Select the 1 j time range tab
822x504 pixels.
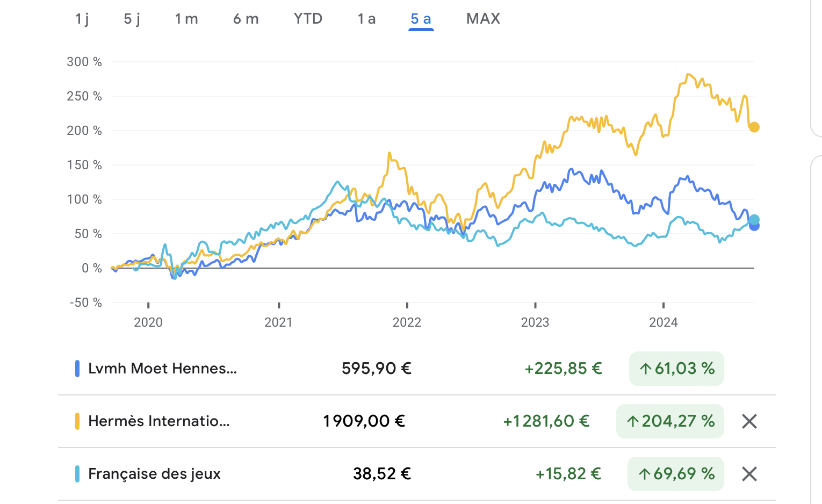point(82,19)
